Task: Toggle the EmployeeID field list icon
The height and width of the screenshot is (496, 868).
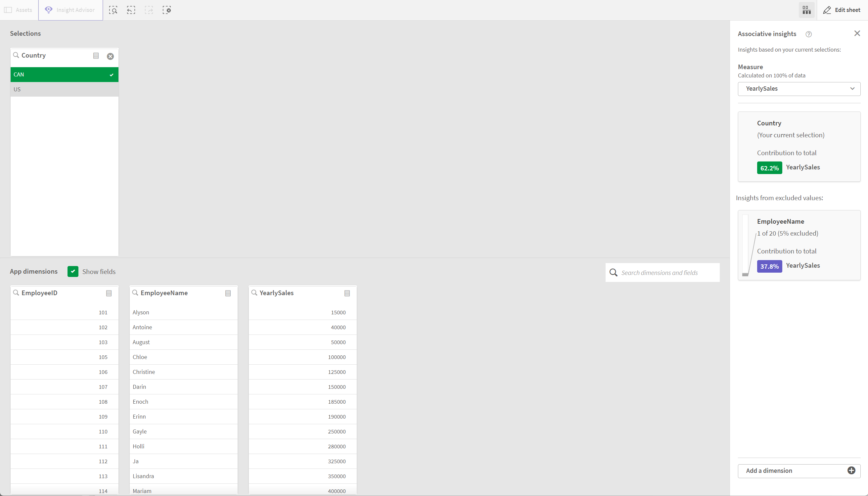Action: (109, 293)
